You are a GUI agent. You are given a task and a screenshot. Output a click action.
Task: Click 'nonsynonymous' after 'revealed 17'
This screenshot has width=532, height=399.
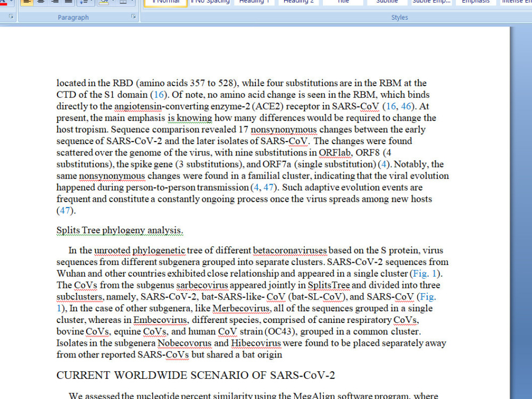pos(284,130)
